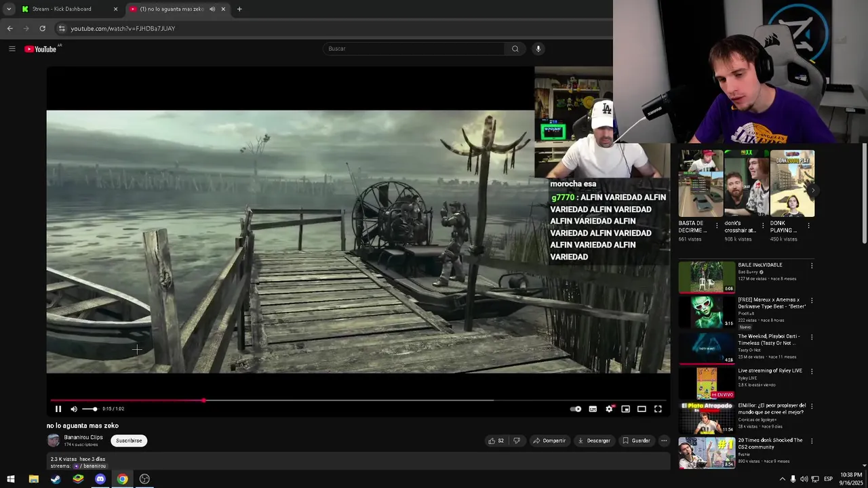The width and height of the screenshot is (868, 488).
Task: Open the YouTube guide hamburger menu
Action: pos(12,49)
